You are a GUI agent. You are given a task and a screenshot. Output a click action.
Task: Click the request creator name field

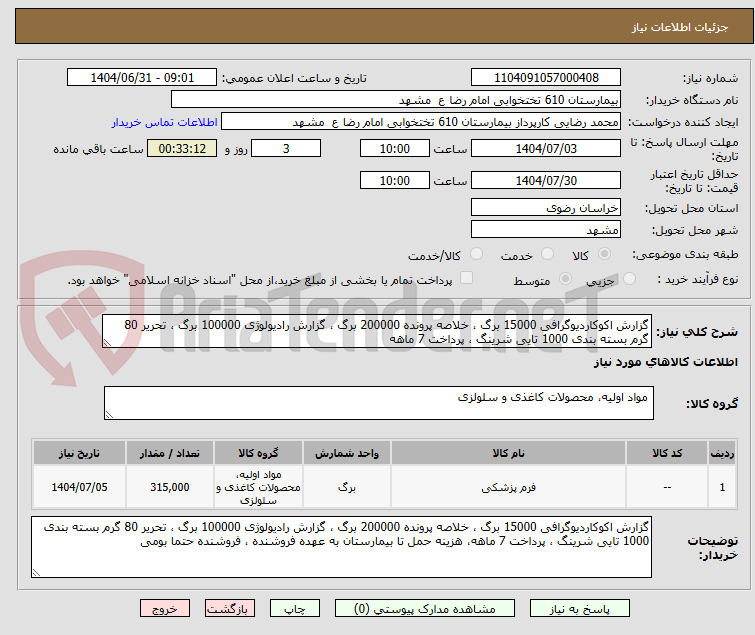tap(421, 122)
